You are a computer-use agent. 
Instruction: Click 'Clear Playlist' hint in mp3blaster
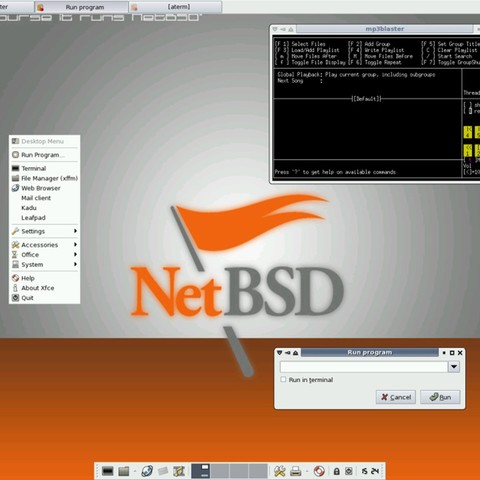[x=457, y=50]
